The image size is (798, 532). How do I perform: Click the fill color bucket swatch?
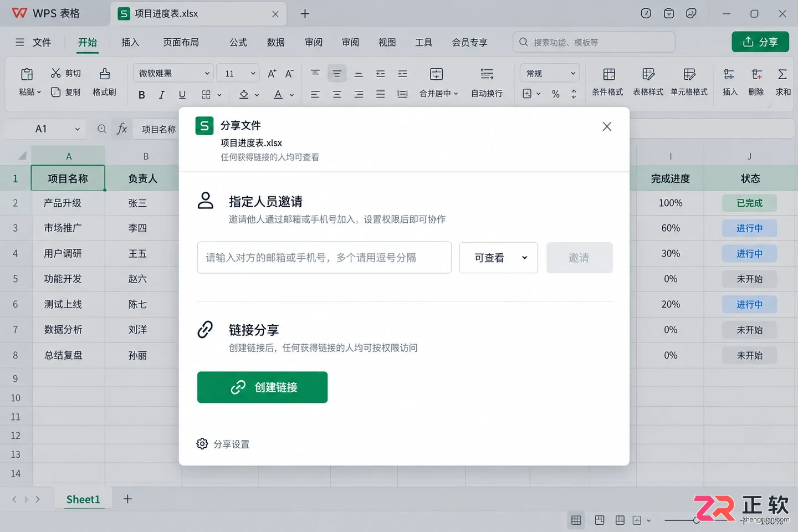[244, 95]
